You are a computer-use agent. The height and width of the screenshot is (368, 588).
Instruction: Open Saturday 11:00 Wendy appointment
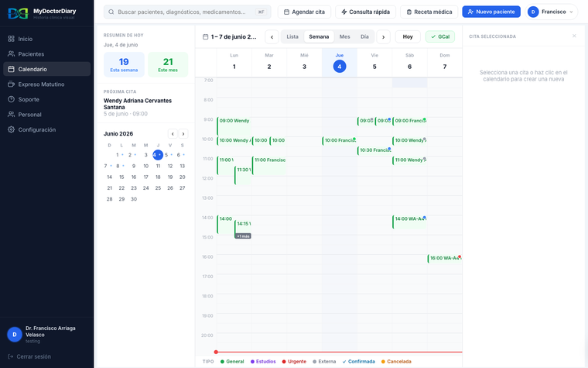pos(409,160)
